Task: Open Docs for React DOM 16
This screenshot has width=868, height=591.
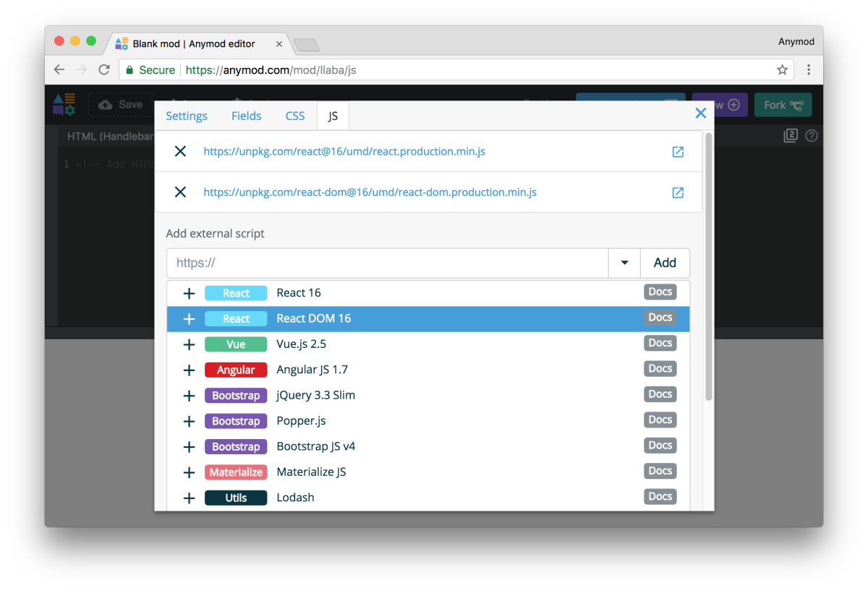Action: coord(660,317)
